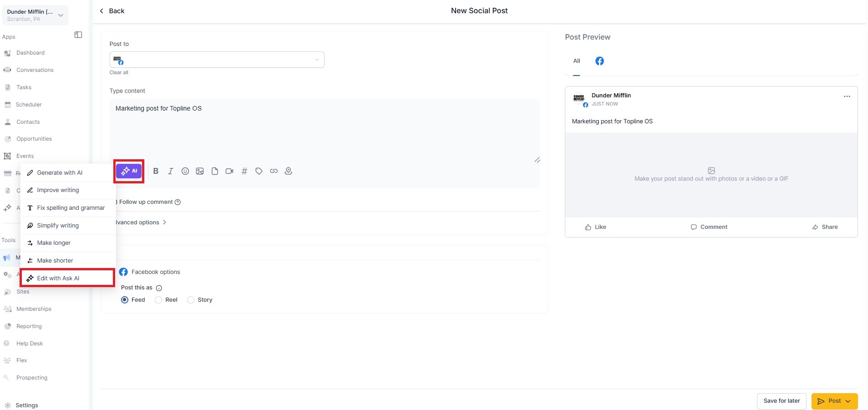The height and width of the screenshot is (410, 868).
Task: Click the text area resize handle
Action: (537, 160)
